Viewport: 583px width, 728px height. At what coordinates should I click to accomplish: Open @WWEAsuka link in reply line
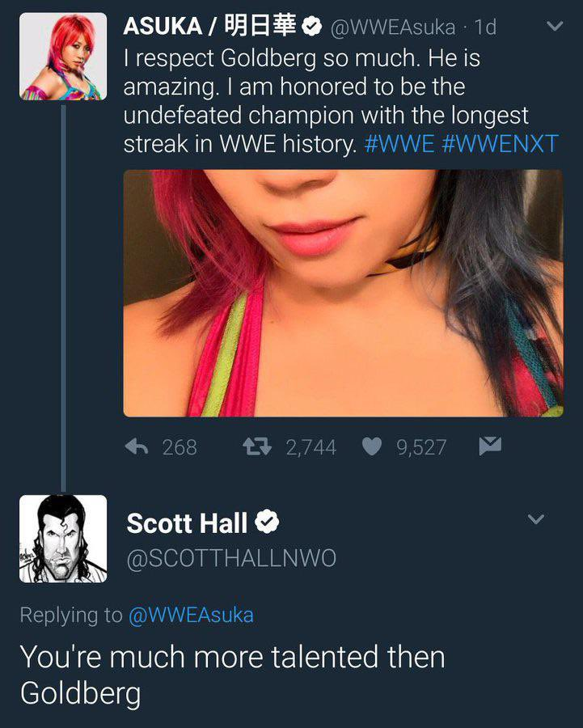coord(191,616)
